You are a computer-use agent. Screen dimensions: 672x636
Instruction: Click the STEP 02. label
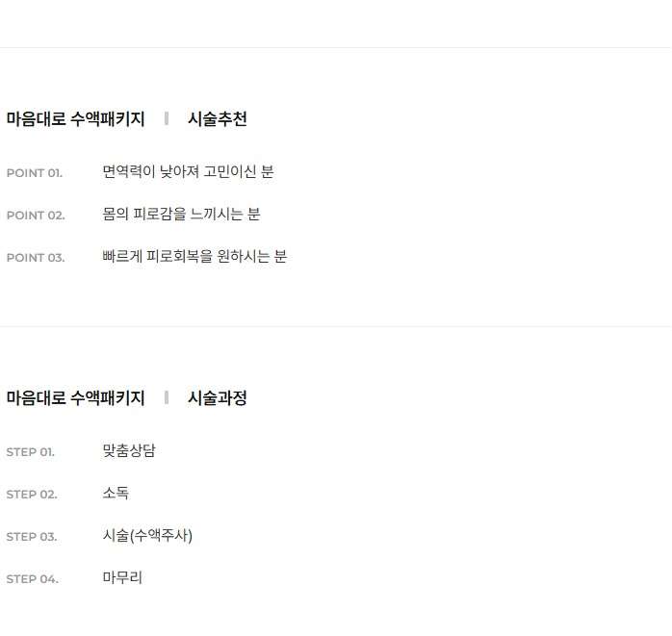click(32, 495)
